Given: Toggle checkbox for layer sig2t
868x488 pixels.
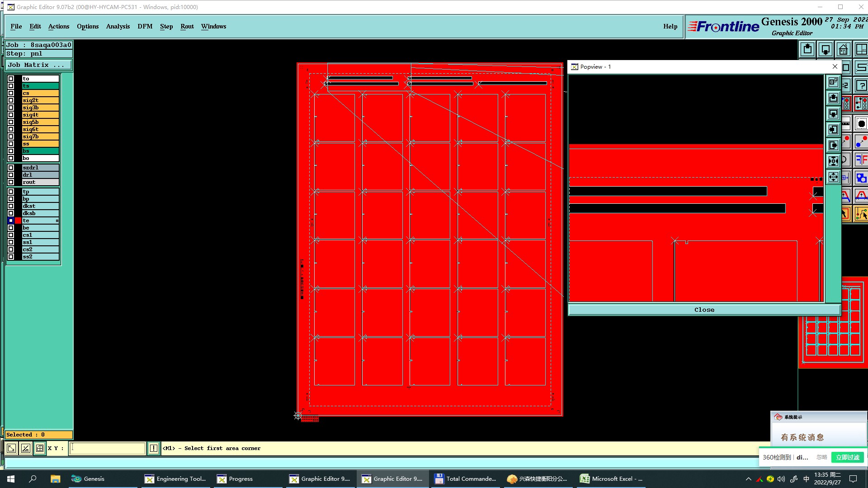Looking at the screenshot, I should [11, 100].
